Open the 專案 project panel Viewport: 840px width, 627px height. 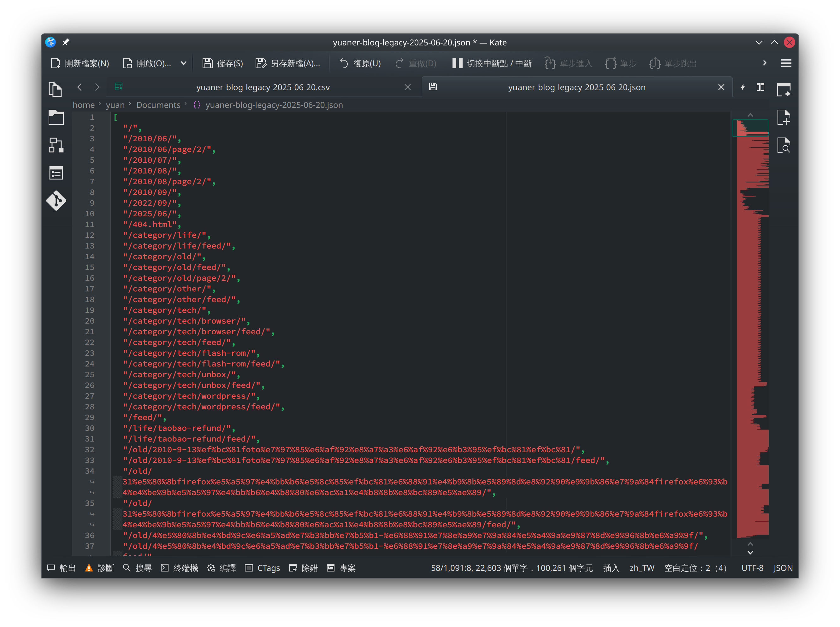coord(341,568)
